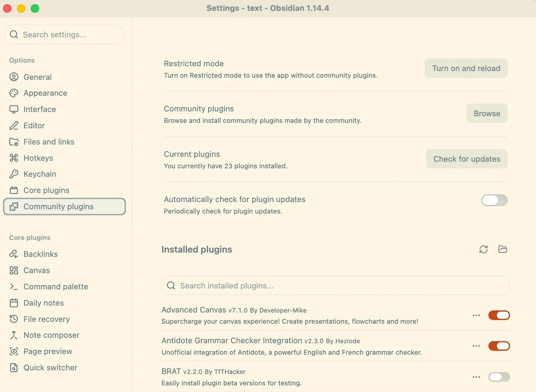Click the Hotkeys command icon

[14, 158]
